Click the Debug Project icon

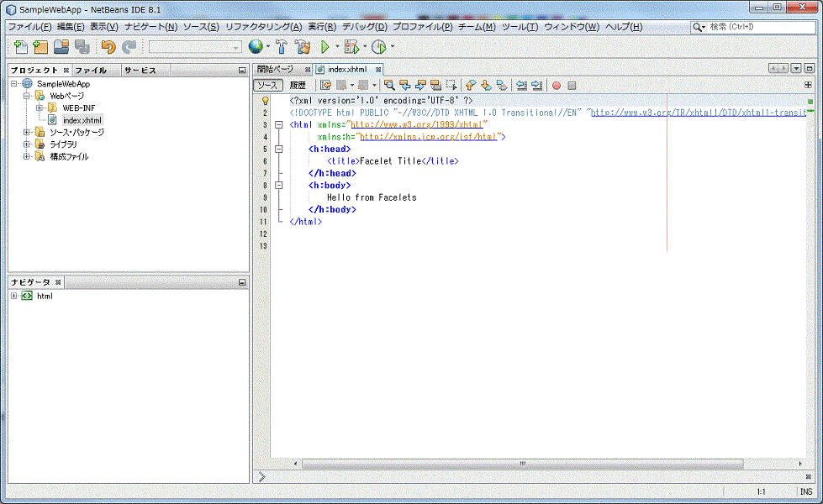point(351,47)
